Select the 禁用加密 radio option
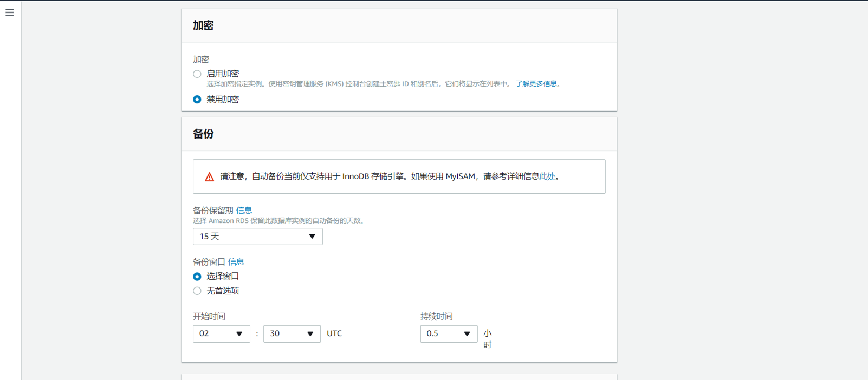 [197, 100]
